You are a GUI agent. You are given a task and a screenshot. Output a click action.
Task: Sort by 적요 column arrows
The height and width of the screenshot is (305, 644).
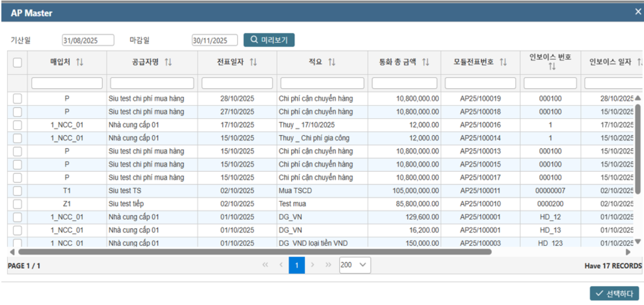332,62
